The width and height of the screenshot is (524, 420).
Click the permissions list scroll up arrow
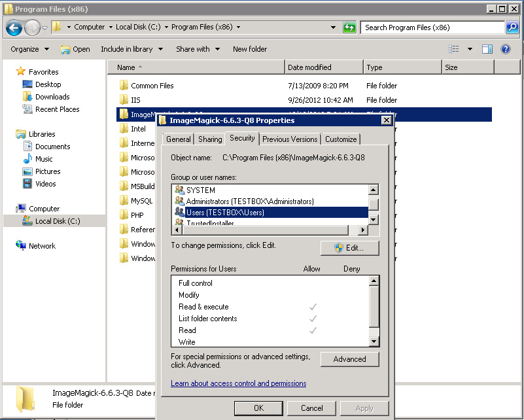click(374, 281)
